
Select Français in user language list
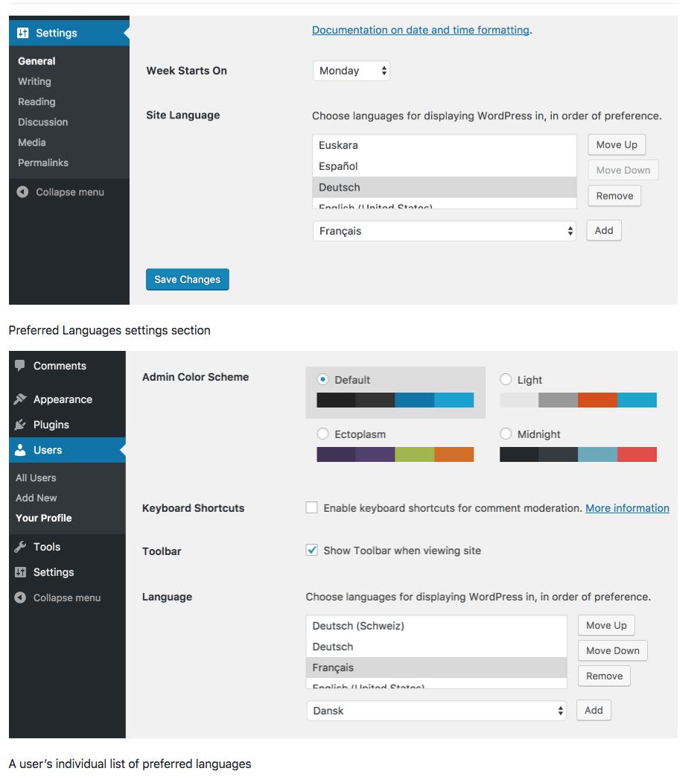(436, 668)
